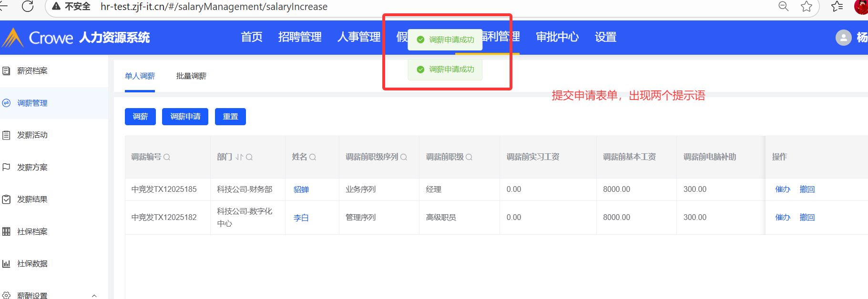The image size is (868, 299).
Task: Click the 发薪结果 sidebar icon
Action: pos(6,199)
